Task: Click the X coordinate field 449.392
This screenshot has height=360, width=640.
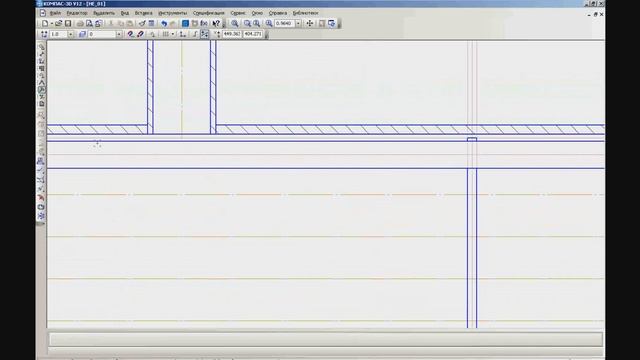Action: click(232, 34)
